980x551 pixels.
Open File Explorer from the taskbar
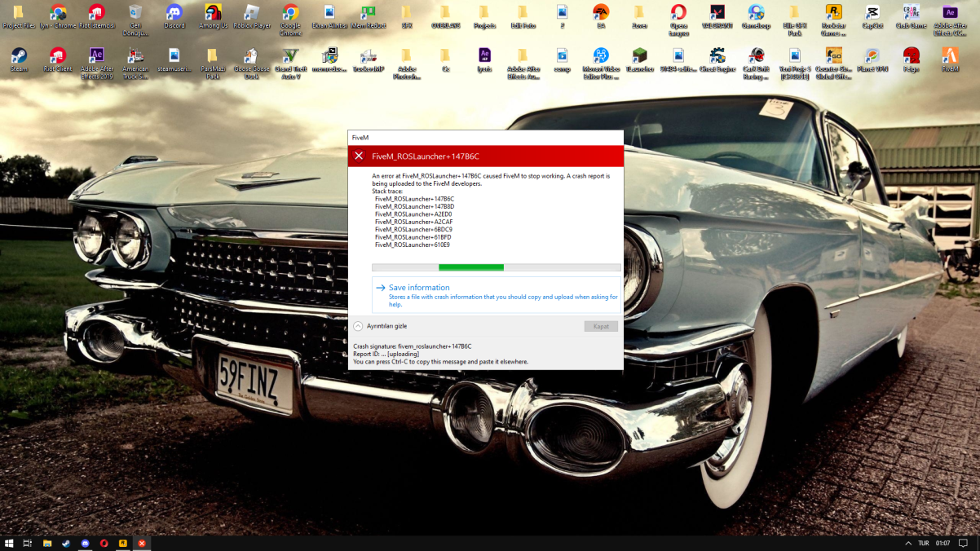[x=47, y=543]
